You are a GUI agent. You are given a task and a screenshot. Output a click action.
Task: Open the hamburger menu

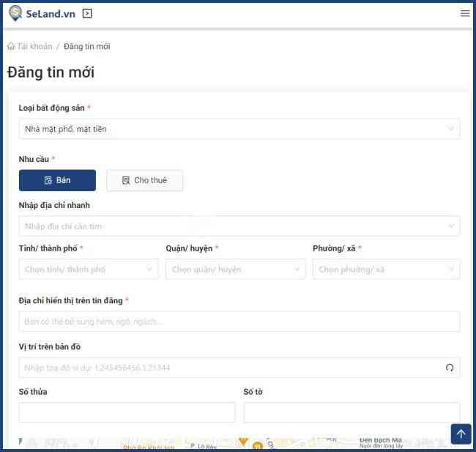[464, 13]
